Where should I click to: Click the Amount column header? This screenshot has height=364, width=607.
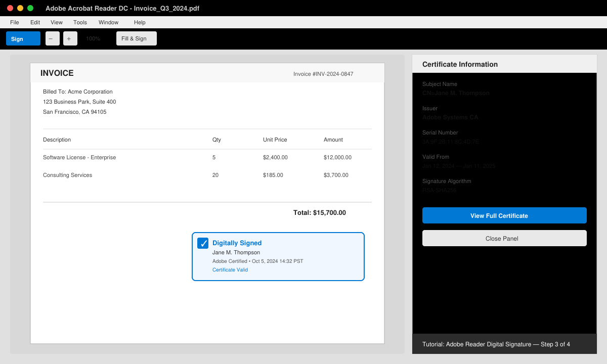333,140
